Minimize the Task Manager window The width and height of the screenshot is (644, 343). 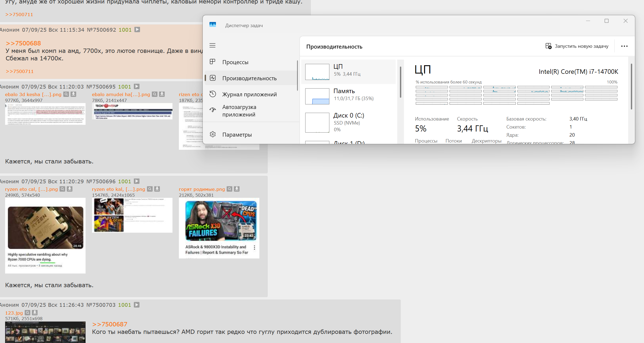(x=588, y=21)
